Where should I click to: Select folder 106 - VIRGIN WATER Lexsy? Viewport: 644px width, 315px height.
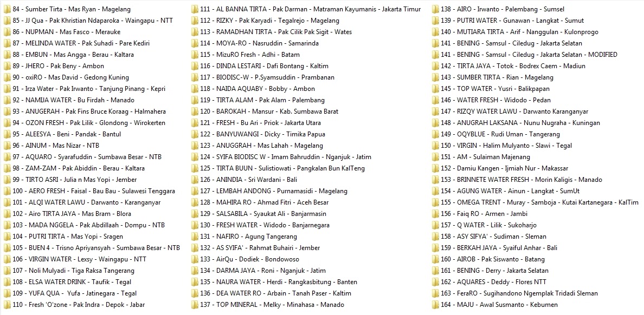75,259
